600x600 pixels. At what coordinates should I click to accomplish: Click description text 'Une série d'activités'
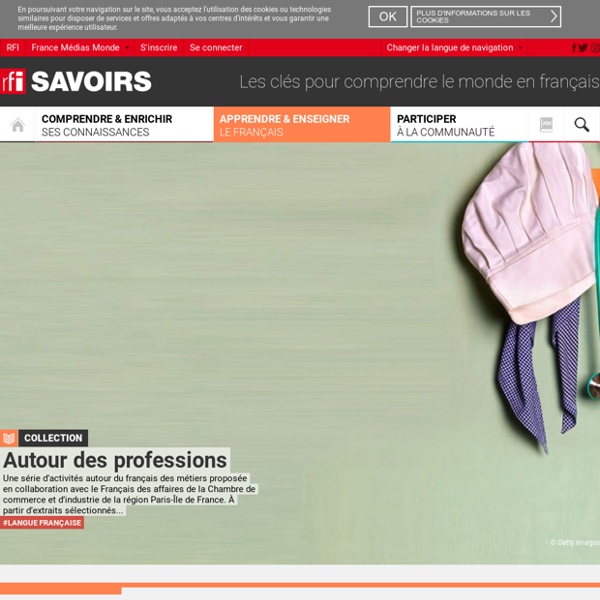(x=129, y=494)
